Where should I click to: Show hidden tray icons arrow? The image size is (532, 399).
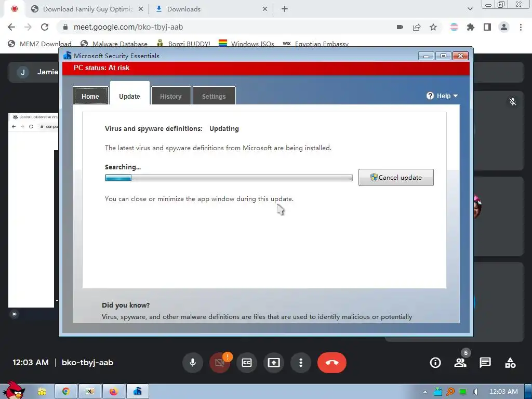click(x=425, y=392)
